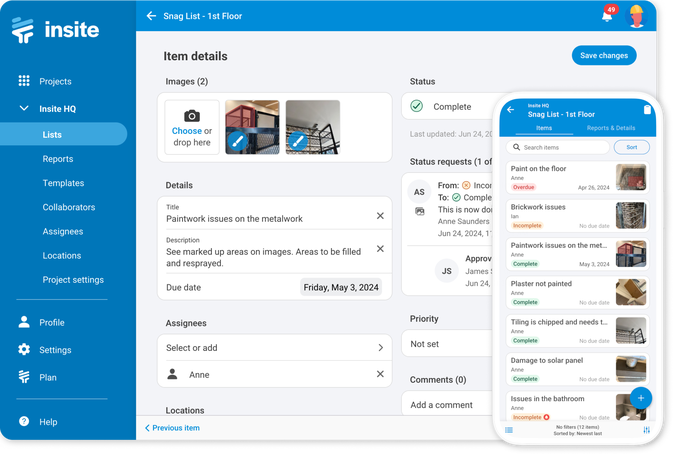Edit the second image using its pencil icon
680x454 pixels.
click(297, 143)
